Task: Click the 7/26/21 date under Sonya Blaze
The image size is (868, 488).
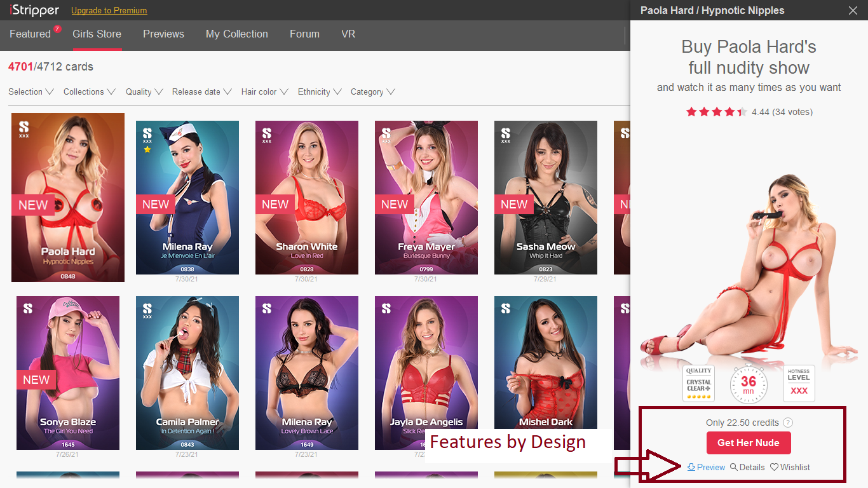Action: coord(68,454)
